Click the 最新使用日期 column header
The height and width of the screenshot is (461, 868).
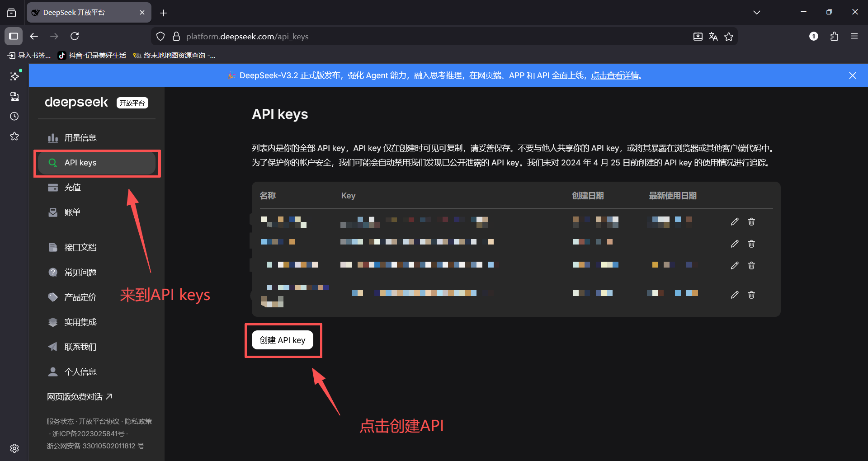point(672,196)
